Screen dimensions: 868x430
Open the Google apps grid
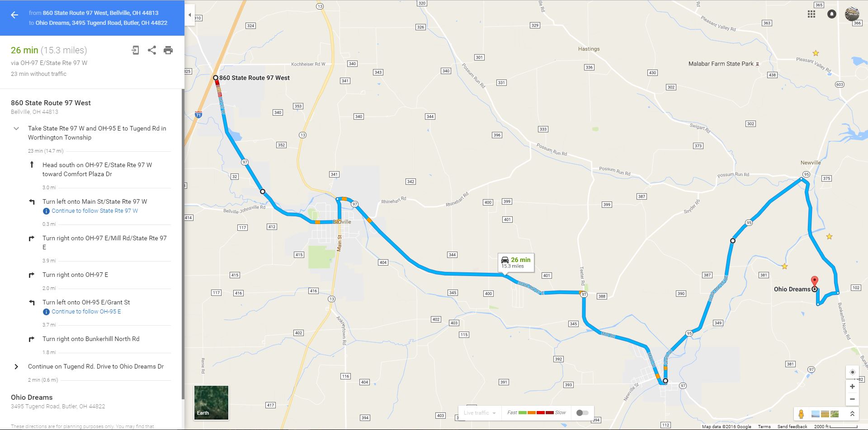(811, 14)
